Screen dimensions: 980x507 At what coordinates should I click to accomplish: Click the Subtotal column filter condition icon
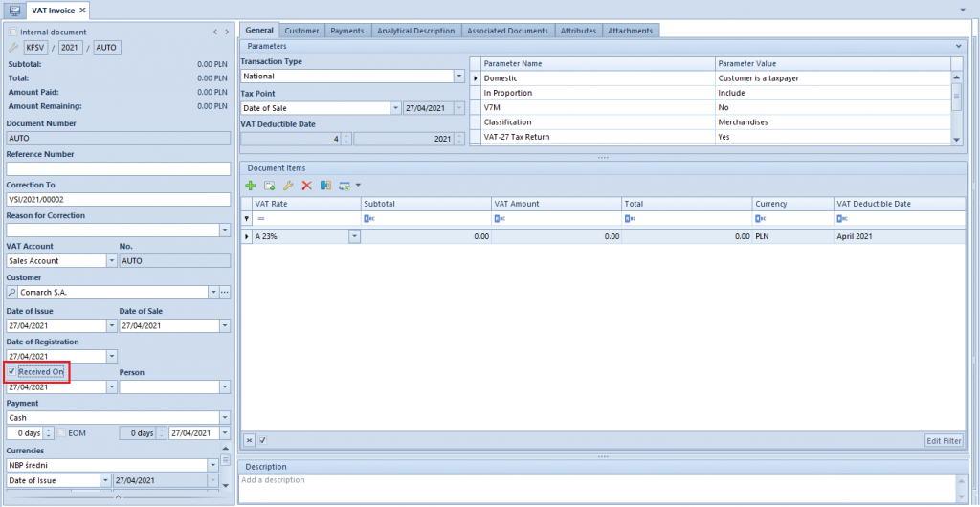click(x=368, y=219)
